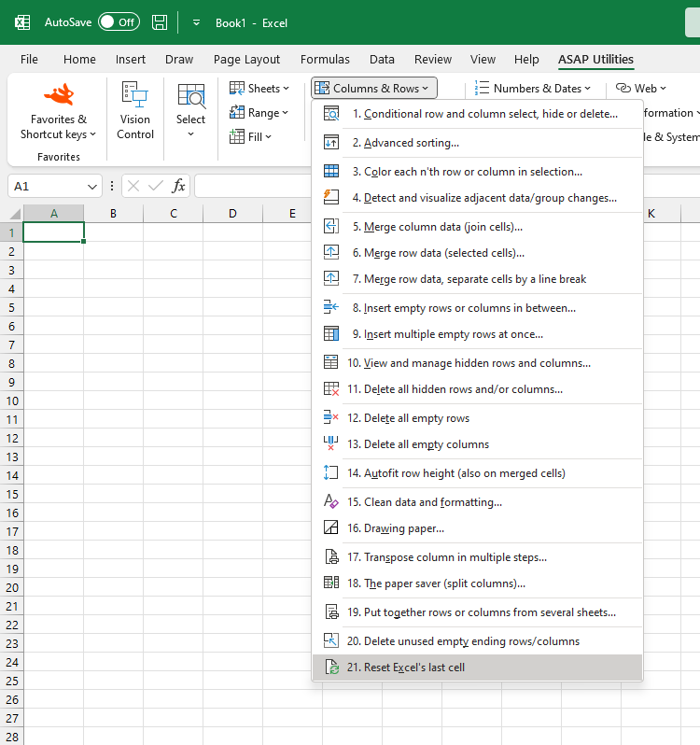Viewport: 700px width, 745px height.
Task: Click Delete all hidden rows/columns icon
Action: point(331,389)
